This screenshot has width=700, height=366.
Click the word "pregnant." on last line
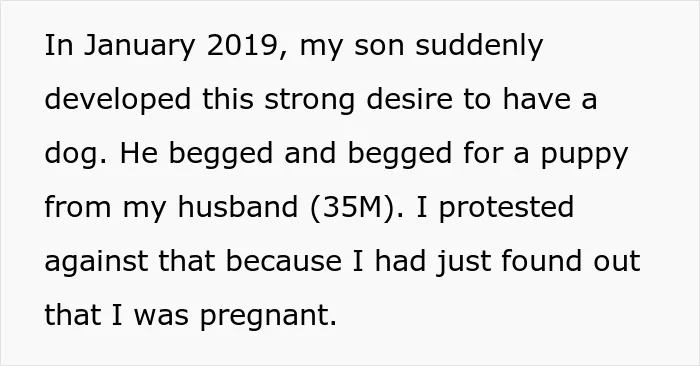[x=268, y=316]
